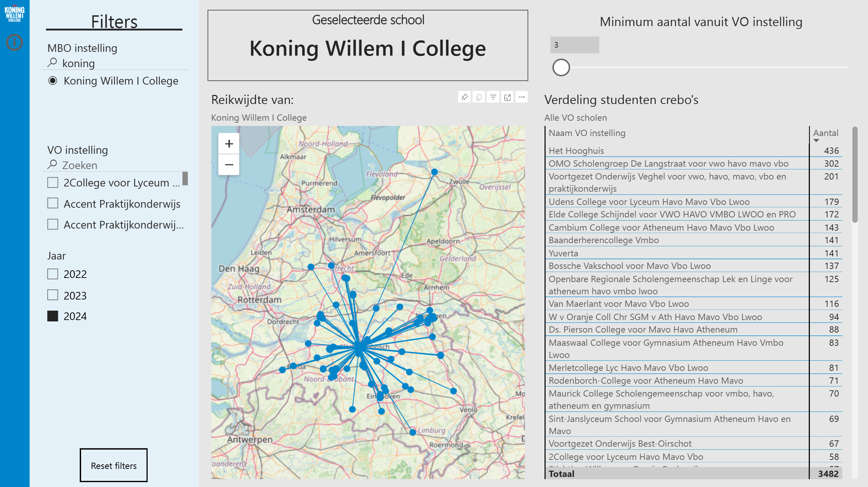This screenshot has width=868, height=487.
Task: Click Het Hooghuis row in table
Action: click(576, 151)
